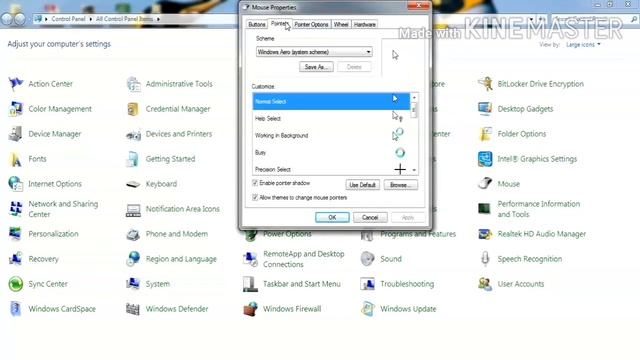
Task: Open Devices and Printers icon
Action: point(133,134)
